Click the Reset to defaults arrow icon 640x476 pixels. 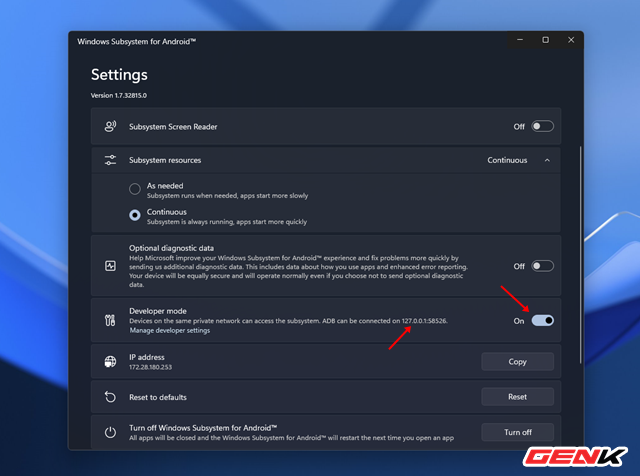click(x=110, y=397)
